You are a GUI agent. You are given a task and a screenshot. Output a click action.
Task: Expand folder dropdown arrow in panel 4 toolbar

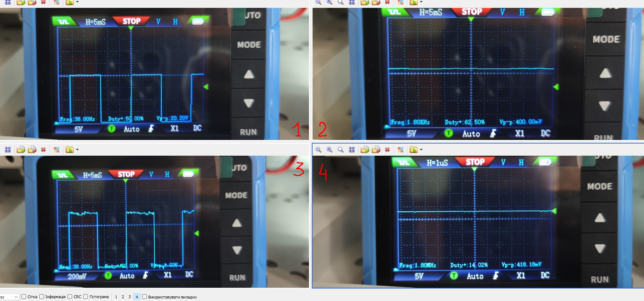coord(421,150)
